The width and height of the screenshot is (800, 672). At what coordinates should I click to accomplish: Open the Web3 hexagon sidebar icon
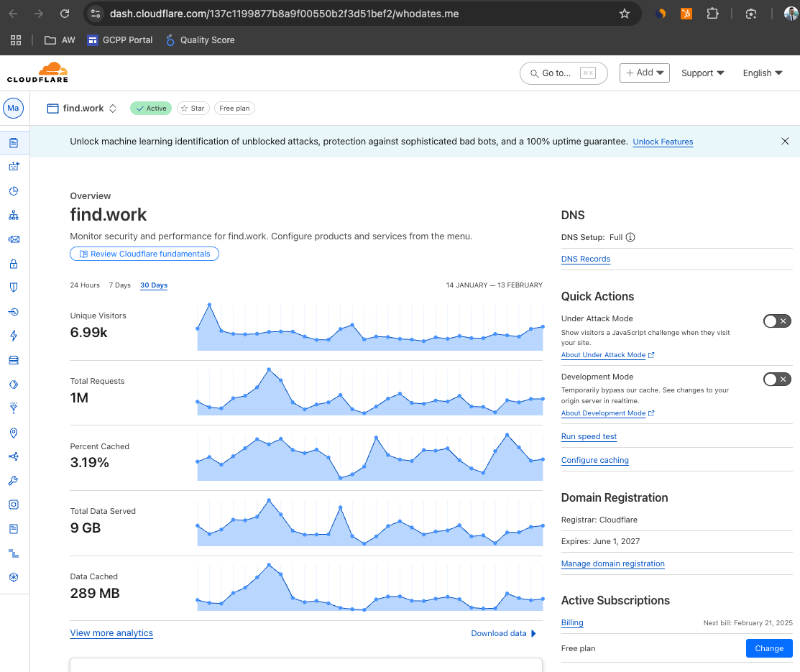(14, 577)
